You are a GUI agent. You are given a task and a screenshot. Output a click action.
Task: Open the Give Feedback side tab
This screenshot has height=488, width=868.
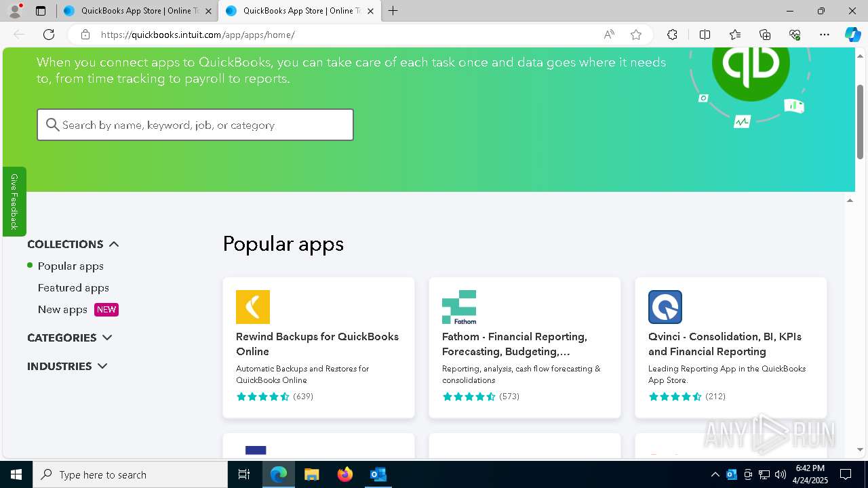14,201
